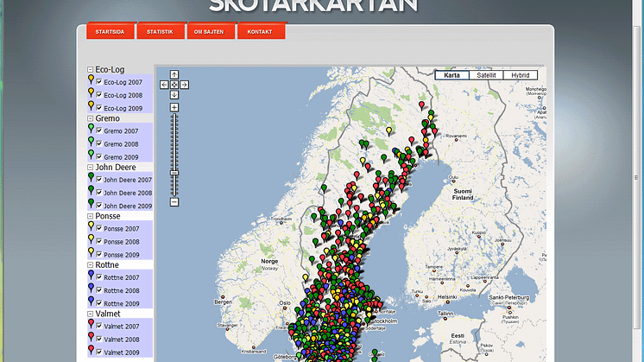Viewport: 644px width, 362px height.
Task: Pan the map down with arrow button
Action: click(174, 94)
